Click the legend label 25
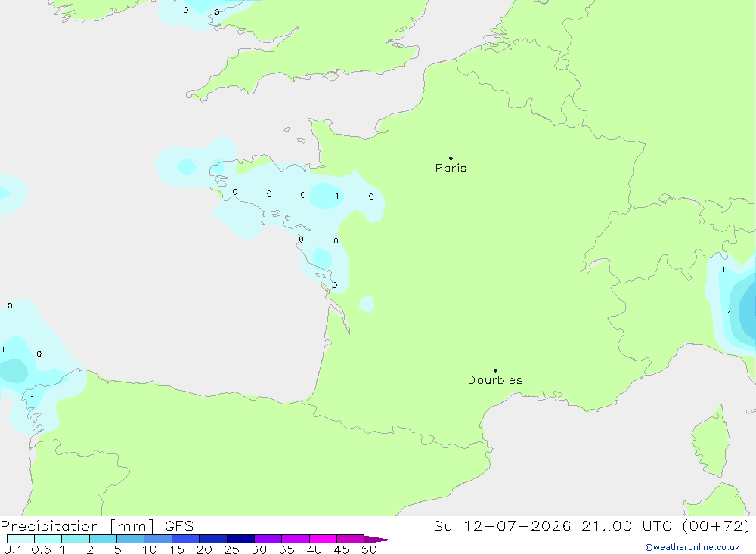The height and width of the screenshot is (554, 756). coord(231,549)
